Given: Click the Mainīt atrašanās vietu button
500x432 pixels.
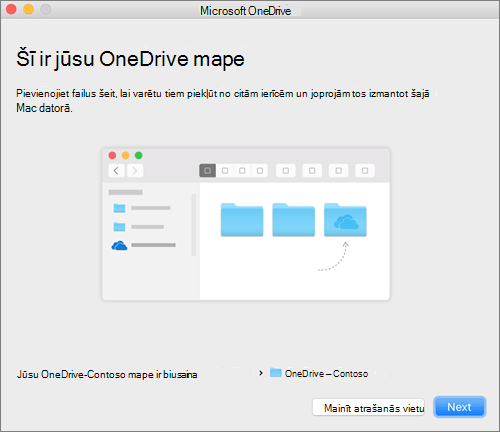Looking at the screenshot, I should click(x=369, y=407).
